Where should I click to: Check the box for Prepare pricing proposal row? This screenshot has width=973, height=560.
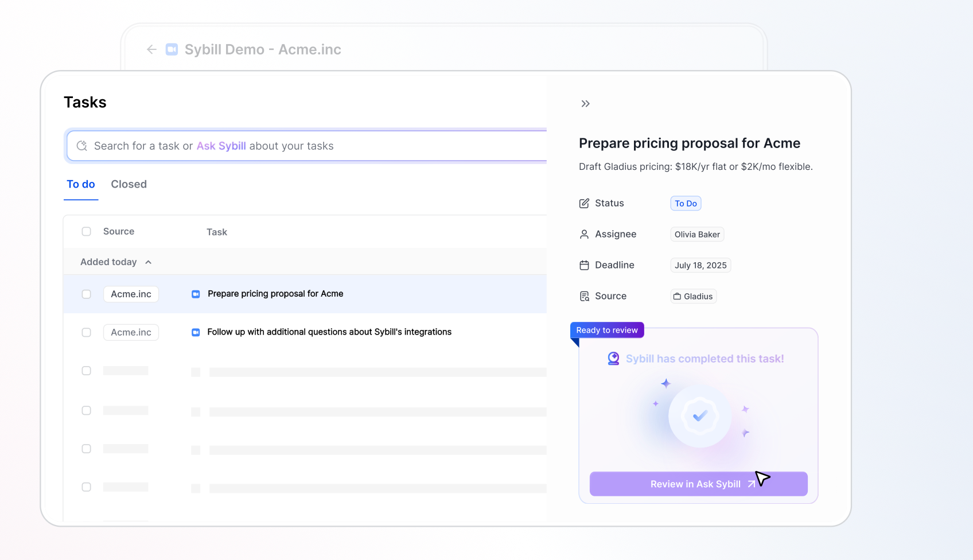(86, 294)
